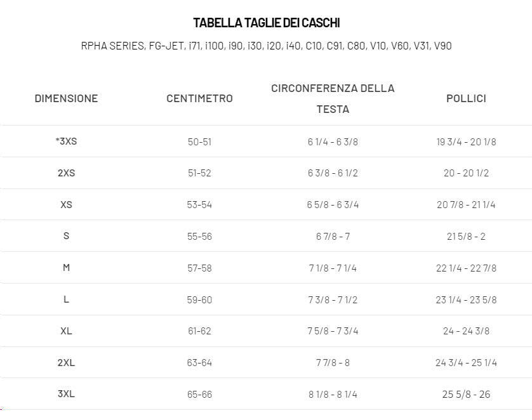Select the XS size row label
The height and width of the screenshot is (420, 532).
coord(66,204)
